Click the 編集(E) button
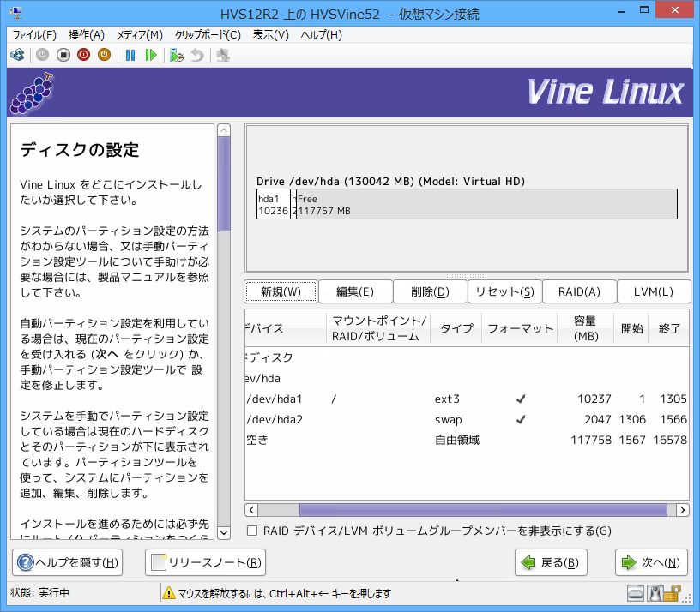This screenshot has width=700, height=612. point(355,291)
